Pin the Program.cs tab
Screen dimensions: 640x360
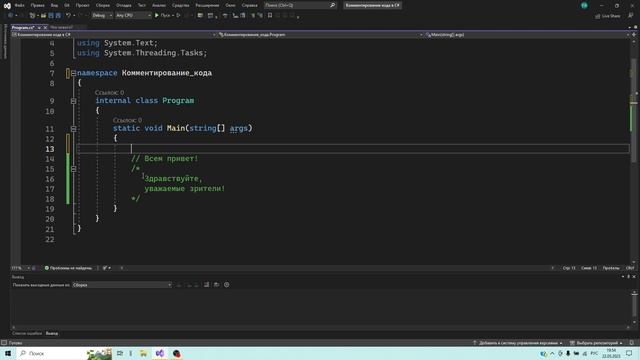(39, 27)
